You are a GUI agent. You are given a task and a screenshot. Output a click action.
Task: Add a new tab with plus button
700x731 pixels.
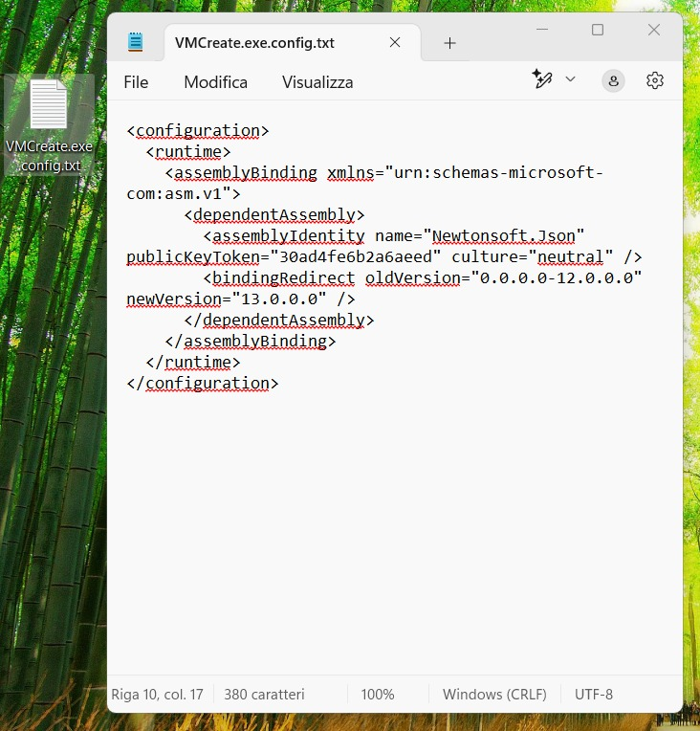click(449, 43)
